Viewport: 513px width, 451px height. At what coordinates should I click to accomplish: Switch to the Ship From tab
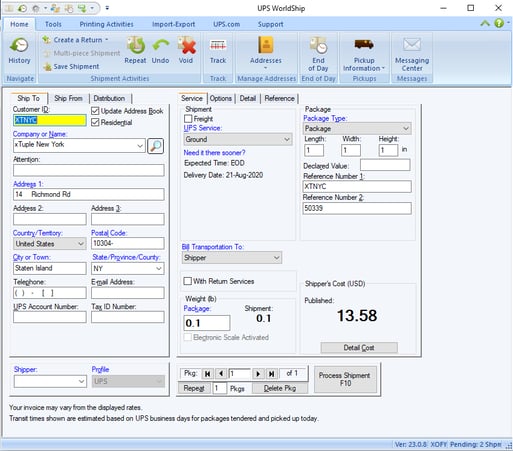(x=68, y=98)
